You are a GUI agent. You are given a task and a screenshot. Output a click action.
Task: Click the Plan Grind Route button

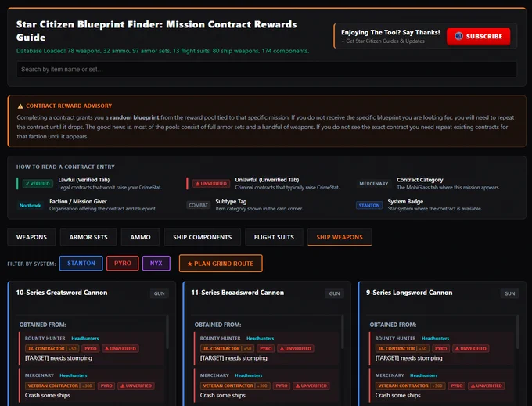click(221, 264)
